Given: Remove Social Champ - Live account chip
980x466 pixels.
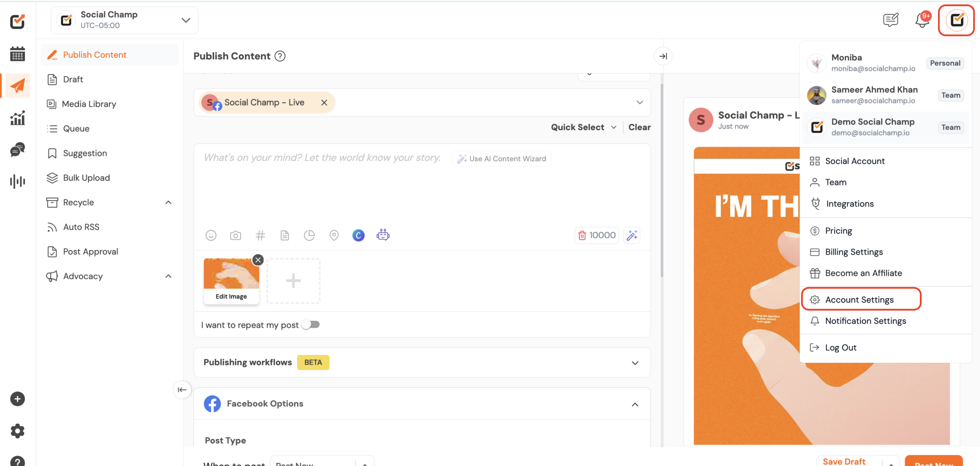Looking at the screenshot, I should click(x=324, y=103).
